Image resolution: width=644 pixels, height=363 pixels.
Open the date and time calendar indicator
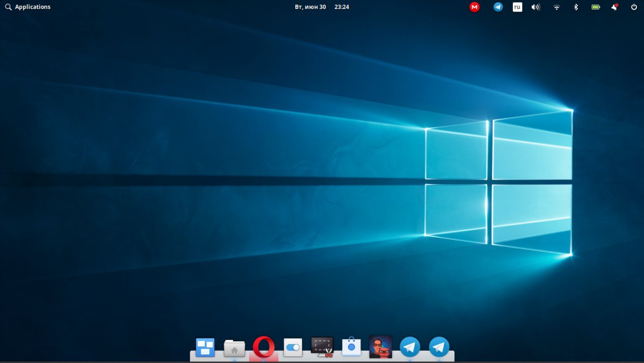[322, 7]
